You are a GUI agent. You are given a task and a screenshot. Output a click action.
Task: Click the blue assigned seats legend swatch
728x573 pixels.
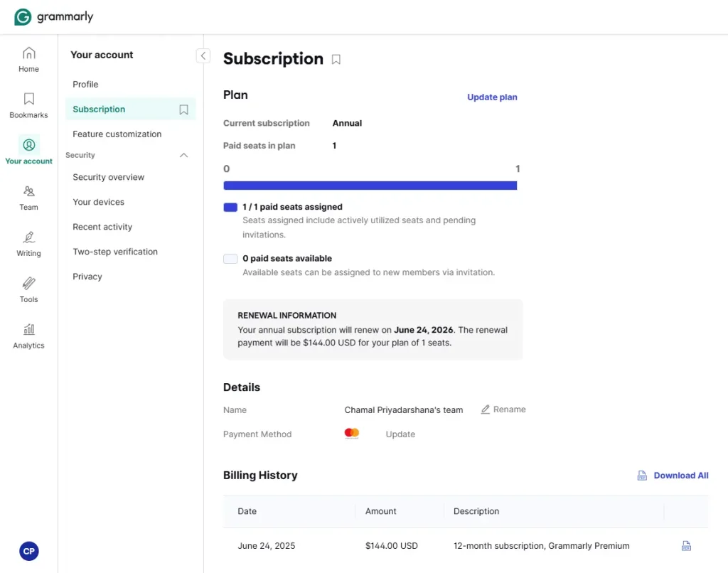[x=230, y=208]
